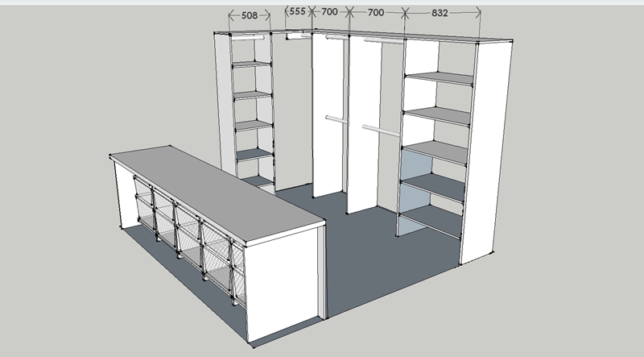Select the island countertop surface
Image resolution: width=644 pixels, height=357 pixels.
pos(217,193)
